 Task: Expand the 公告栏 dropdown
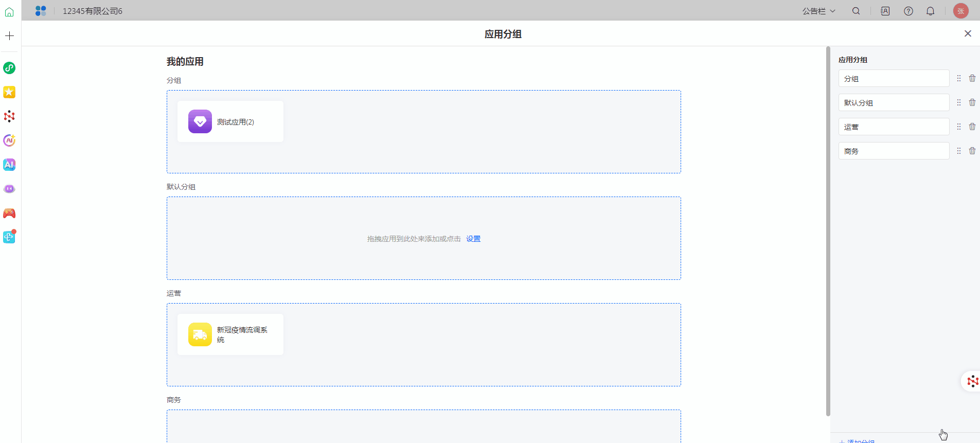click(818, 11)
